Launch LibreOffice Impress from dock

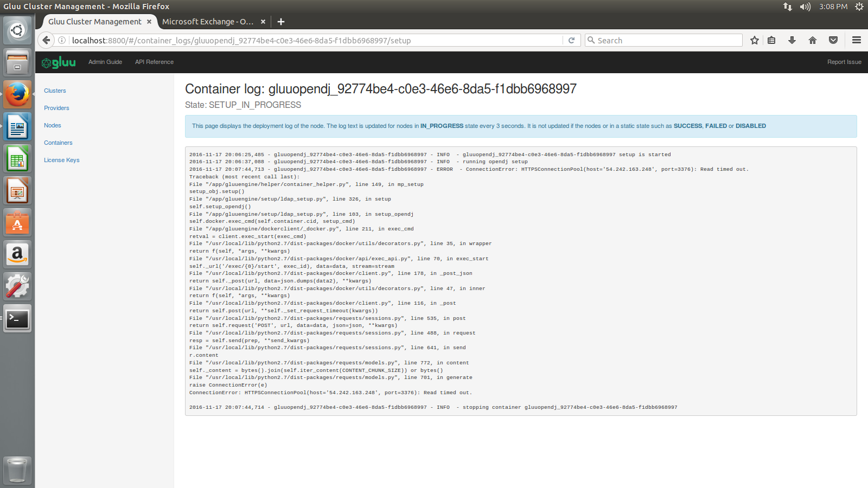coord(17,190)
